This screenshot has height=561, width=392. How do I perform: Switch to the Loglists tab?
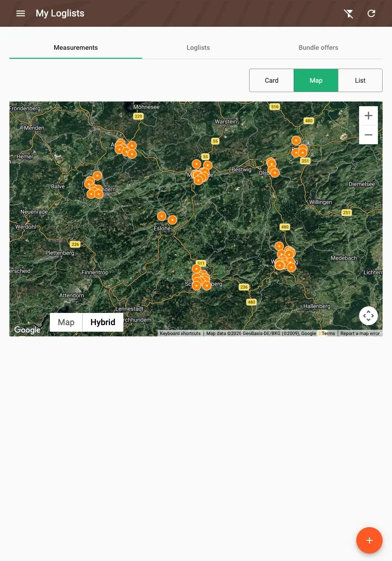198,47
